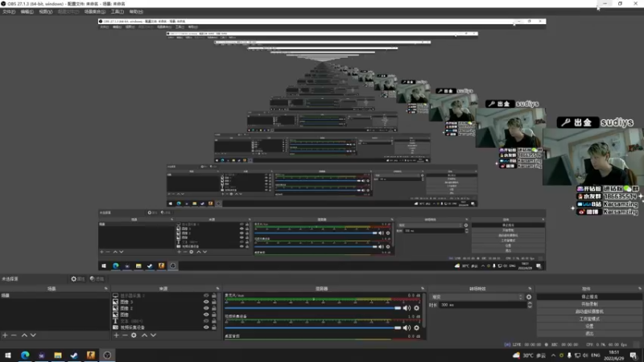
Task: Pop out the 来源 dock panel
Action: (x=217, y=289)
